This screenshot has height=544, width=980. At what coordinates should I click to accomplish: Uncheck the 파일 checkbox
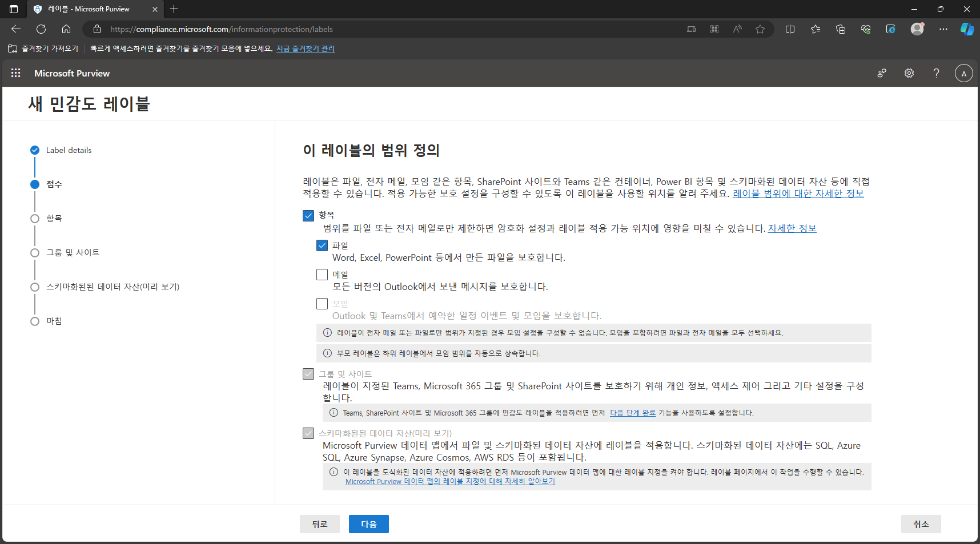(x=322, y=245)
